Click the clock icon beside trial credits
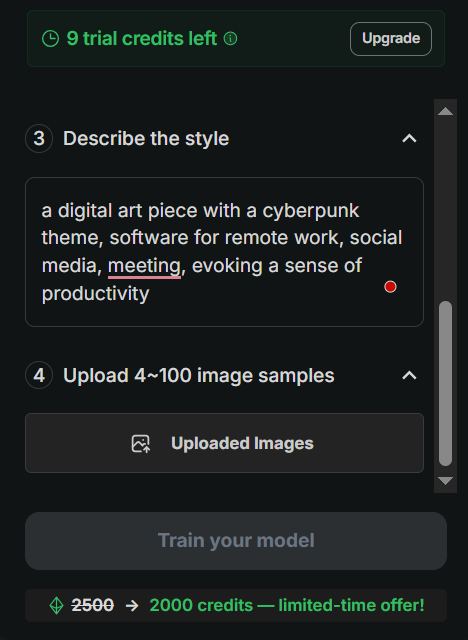The width and height of the screenshot is (468, 640). 51,39
